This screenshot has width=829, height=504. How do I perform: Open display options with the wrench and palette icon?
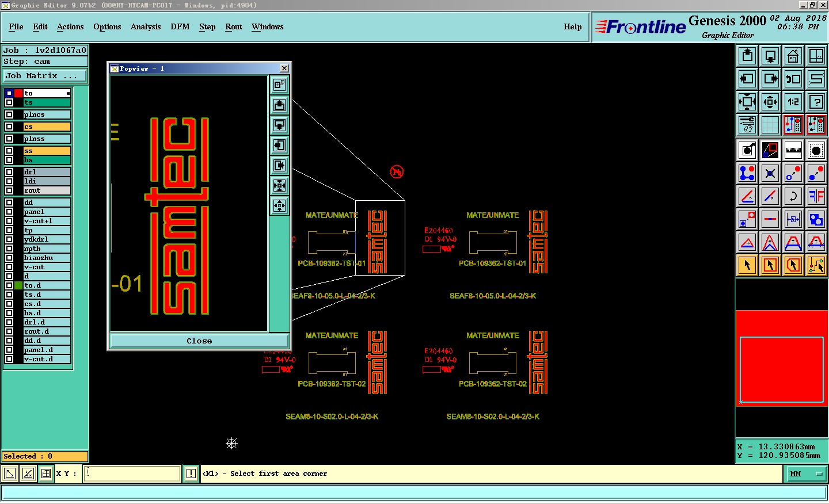point(747,125)
